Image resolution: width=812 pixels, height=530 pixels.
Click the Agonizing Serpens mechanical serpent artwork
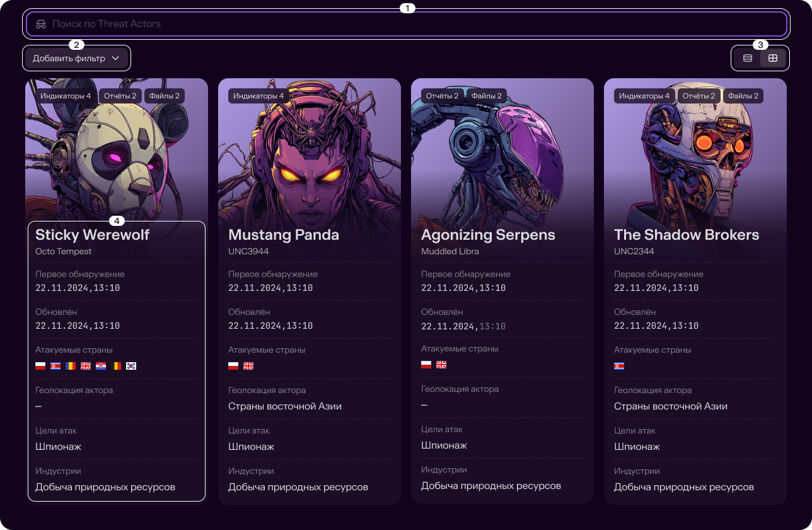click(x=502, y=158)
